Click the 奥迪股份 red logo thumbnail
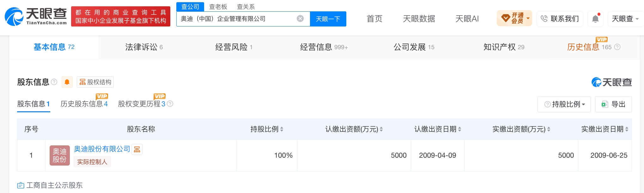 point(59,155)
